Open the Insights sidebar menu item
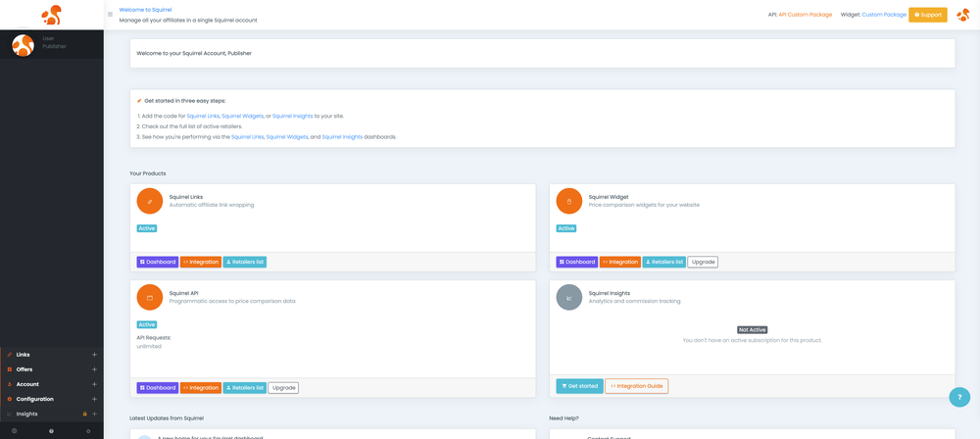Image resolution: width=980 pixels, height=439 pixels. coord(52,414)
